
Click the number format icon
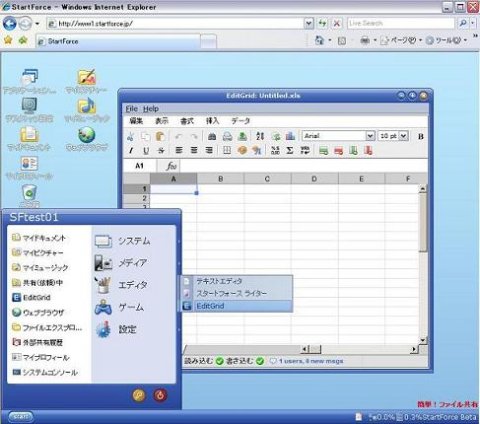tap(275, 150)
